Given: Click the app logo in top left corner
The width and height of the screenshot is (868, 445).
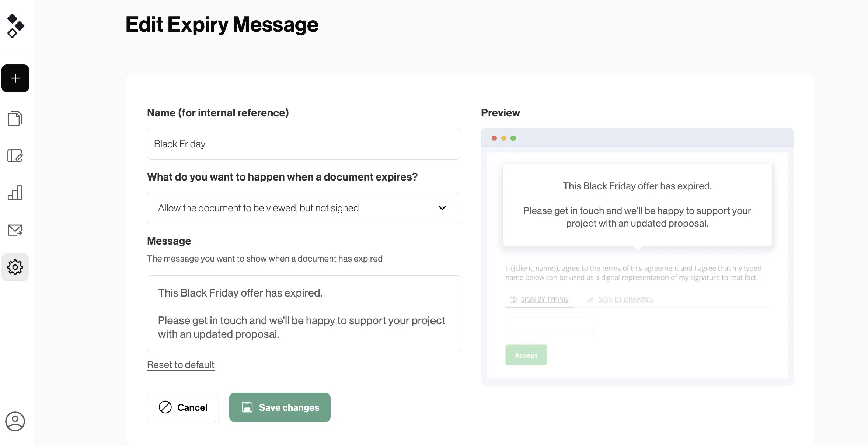Looking at the screenshot, I should point(15,25).
